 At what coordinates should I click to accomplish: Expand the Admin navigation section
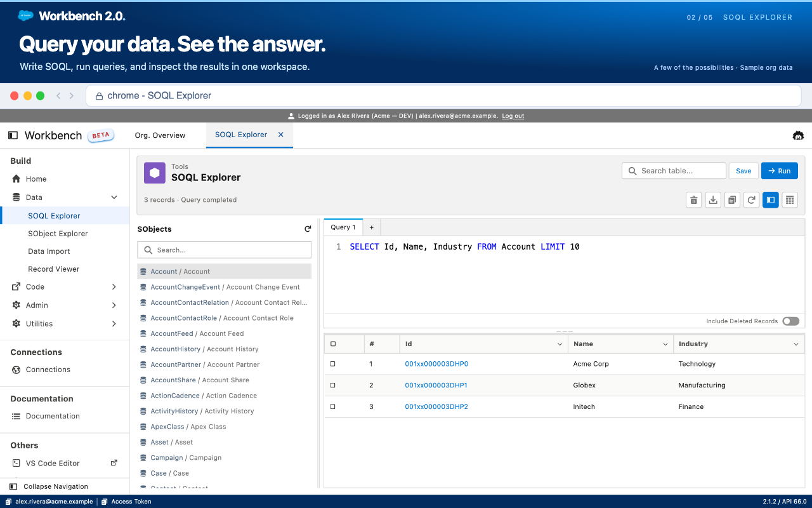point(114,305)
